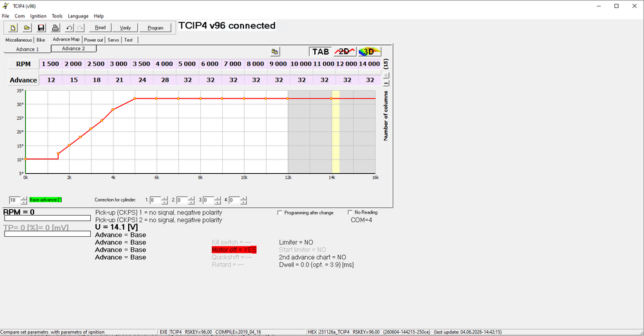This screenshot has width=644, height=336.
Task: Select the 1 500 RPM cell
Action: [50, 64]
